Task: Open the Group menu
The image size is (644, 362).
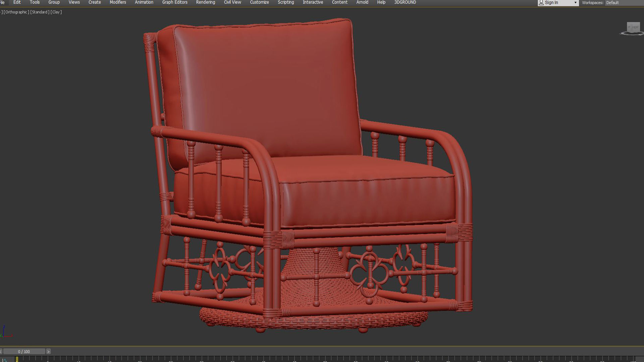Action: point(54,2)
